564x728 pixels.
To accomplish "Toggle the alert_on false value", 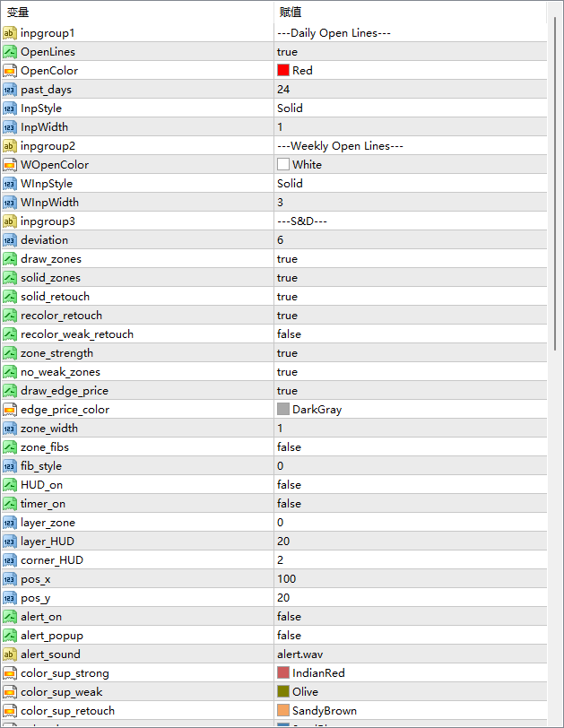I will (x=411, y=617).
